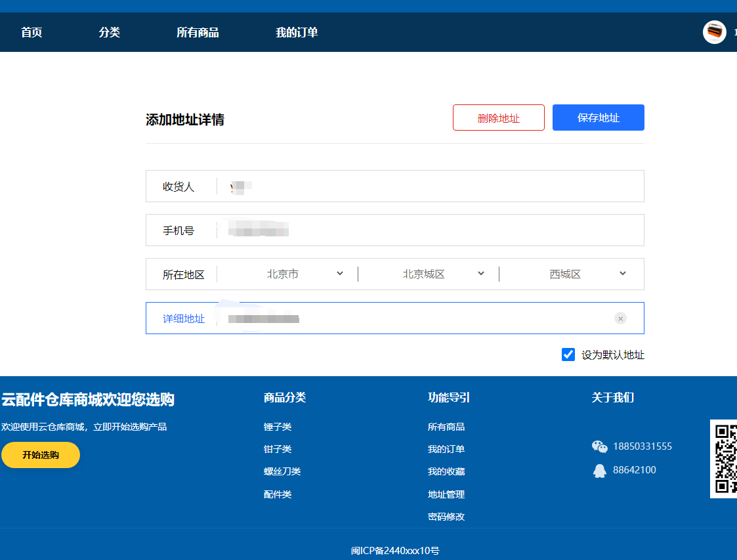
Task: Go to 首页 in navigation bar
Action: click(32, 32)
